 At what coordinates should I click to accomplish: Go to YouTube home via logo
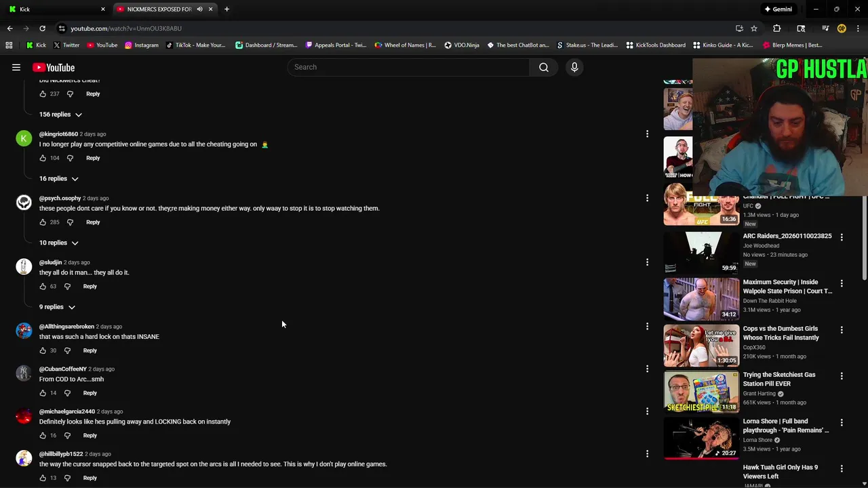pyautogui.click(x=54, y=67)
